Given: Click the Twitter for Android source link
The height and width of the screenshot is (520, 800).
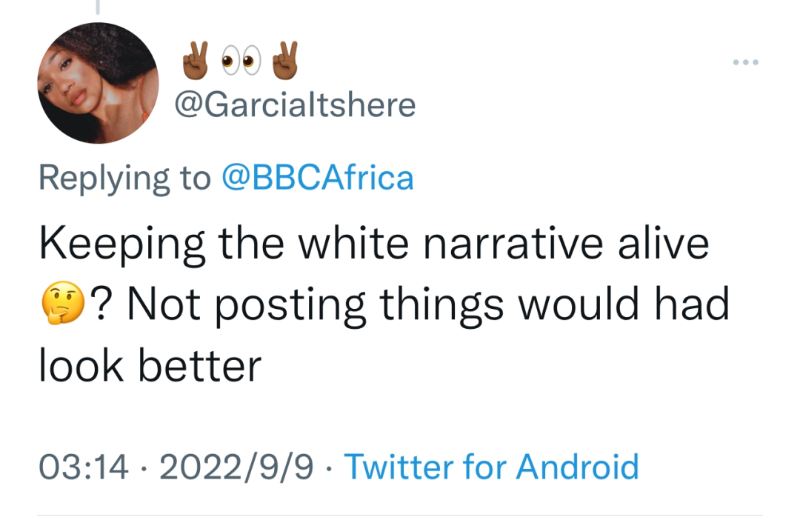Looking at the screenshot, I should pyautogui.click(x=491, y=466).
